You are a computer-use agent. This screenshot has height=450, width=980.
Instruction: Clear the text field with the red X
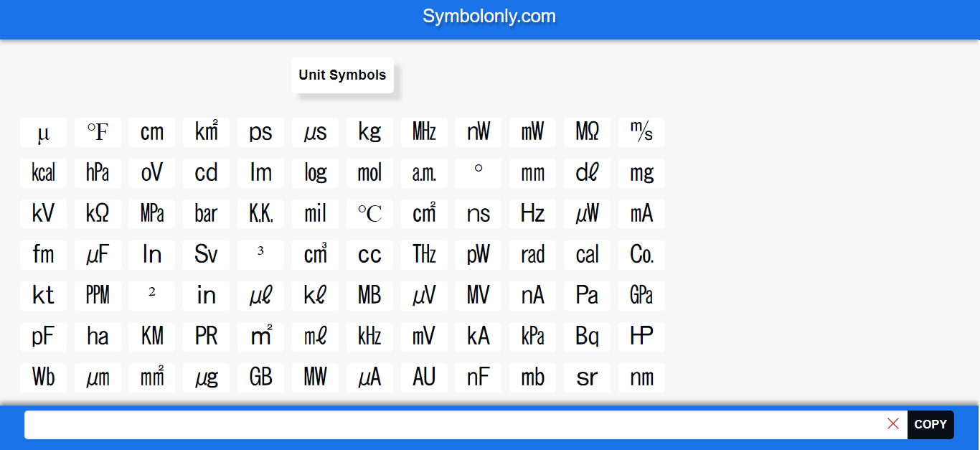pyautogui.click(x=893, y=424)
